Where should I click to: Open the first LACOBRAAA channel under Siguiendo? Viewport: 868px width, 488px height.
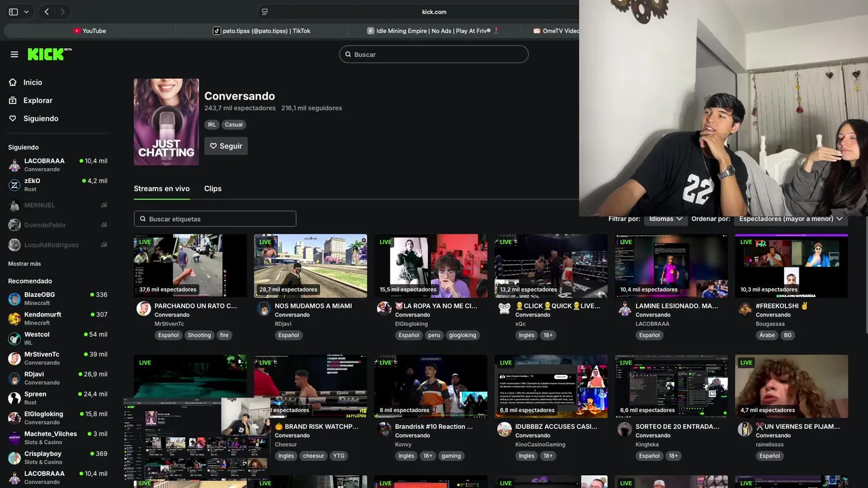(58, 165)
